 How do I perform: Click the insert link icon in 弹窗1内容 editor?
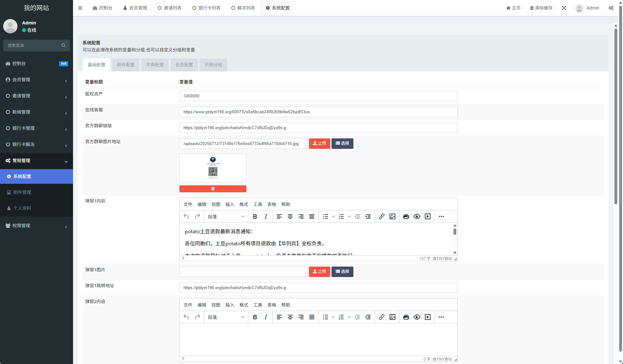(x=382, y=216)
